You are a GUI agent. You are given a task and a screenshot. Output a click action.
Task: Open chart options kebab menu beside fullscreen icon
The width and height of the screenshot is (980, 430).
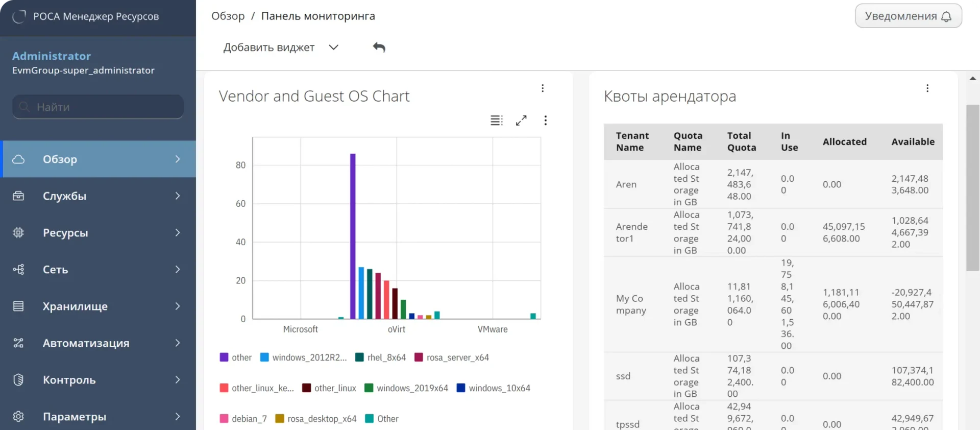click(546, 121)
